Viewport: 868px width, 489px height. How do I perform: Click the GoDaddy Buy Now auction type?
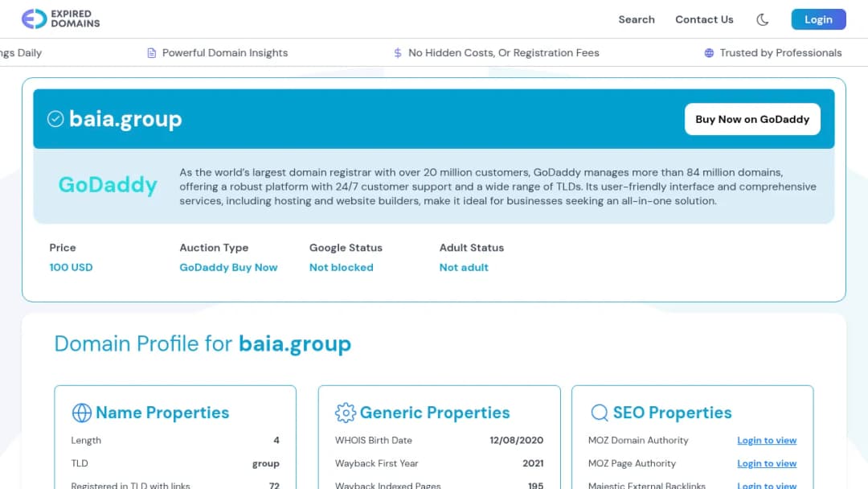(x=228, y=268)
